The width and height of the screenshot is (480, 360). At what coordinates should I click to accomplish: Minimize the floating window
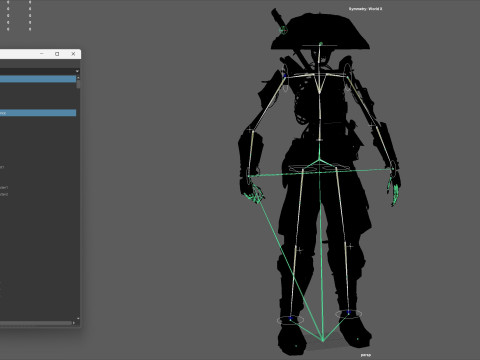[42, 54]
